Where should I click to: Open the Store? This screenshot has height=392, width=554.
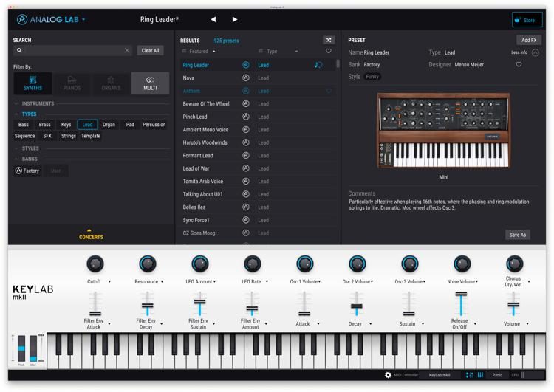tap(527, 20)
